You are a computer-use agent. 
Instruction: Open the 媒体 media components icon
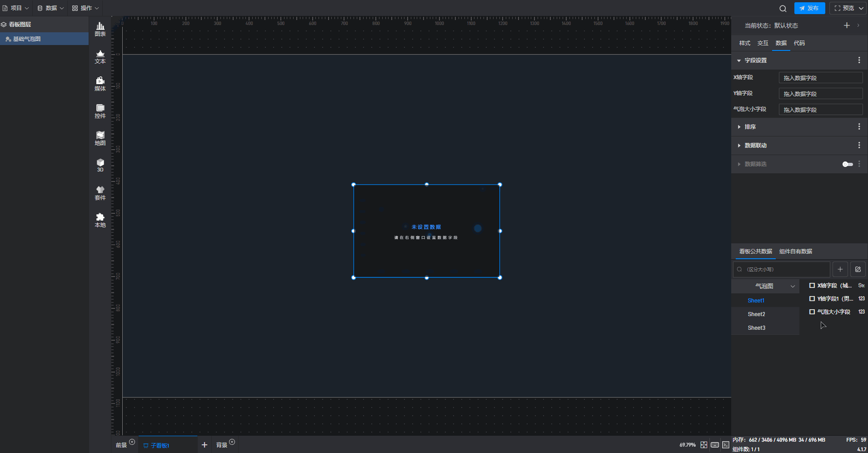(100, 84)
